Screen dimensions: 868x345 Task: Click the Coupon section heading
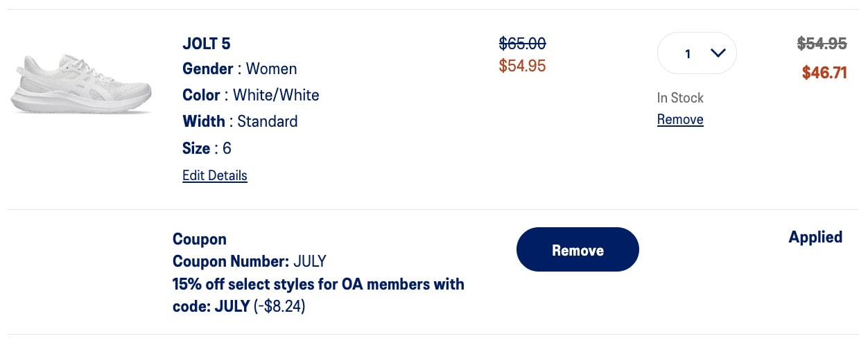200,240
